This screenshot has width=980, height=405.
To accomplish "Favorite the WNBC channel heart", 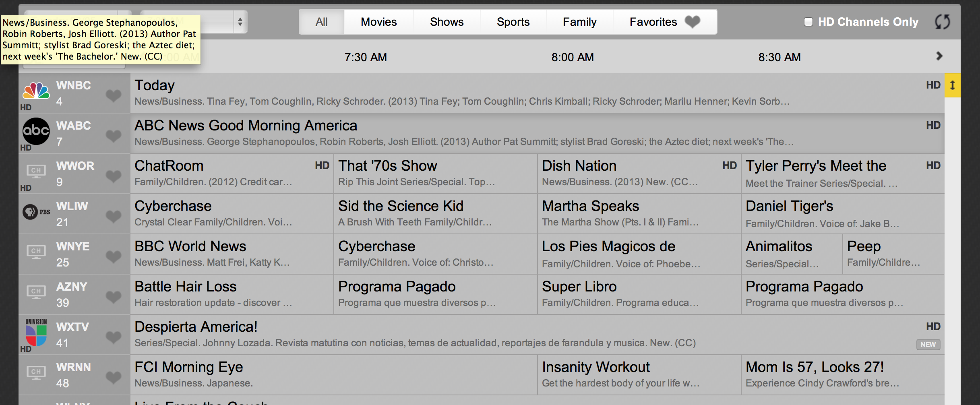I will (114, 95).
